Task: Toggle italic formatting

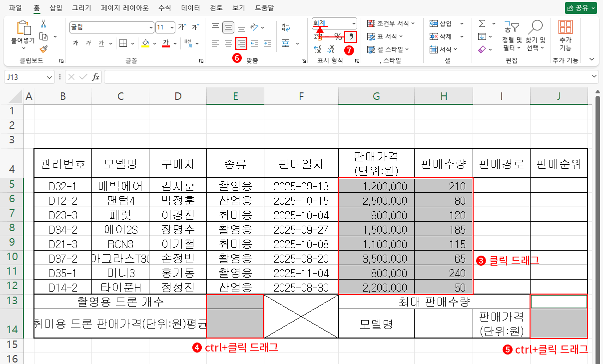Action: (x=89, y=43)
